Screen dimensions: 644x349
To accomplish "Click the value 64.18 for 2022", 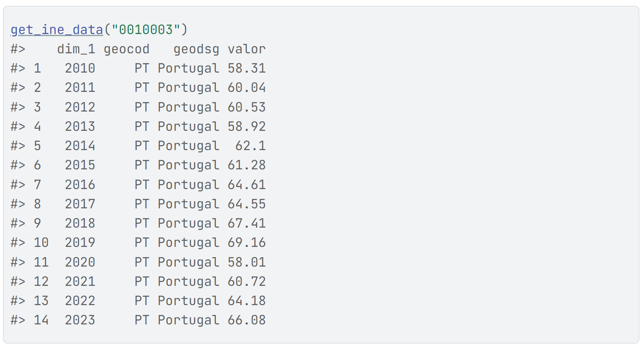I will pos(247,301).
